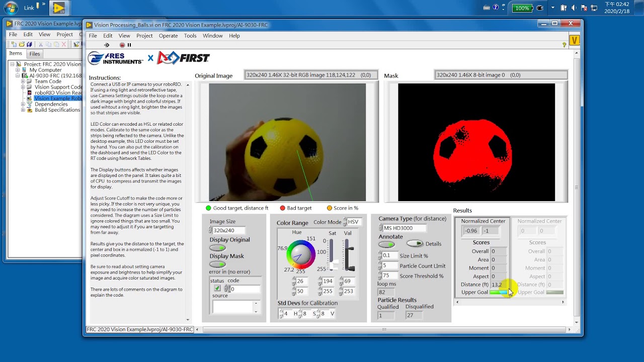Click the Sat range slider
The width and height of the screenshot is (644, 362).
332,254
